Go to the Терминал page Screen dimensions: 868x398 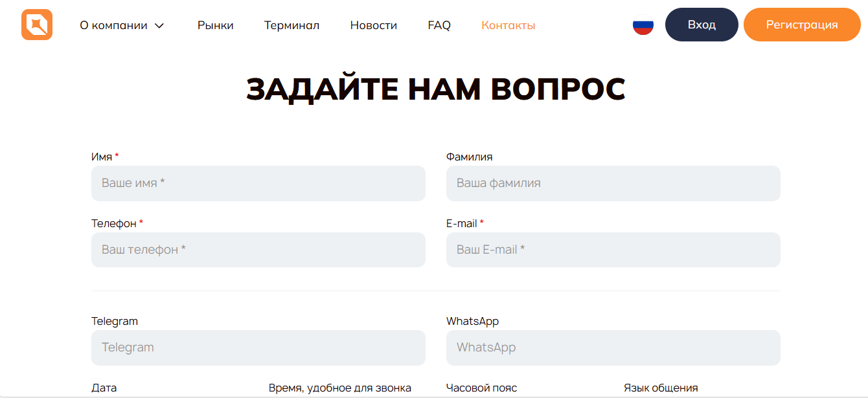coord(291,25)
